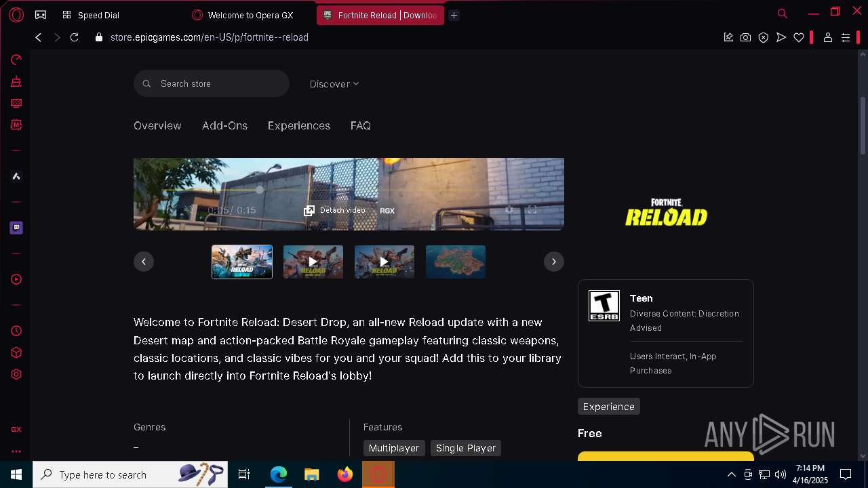Open the Opera main menu logo
Screen dimensions: 868x488
(16, 14)
